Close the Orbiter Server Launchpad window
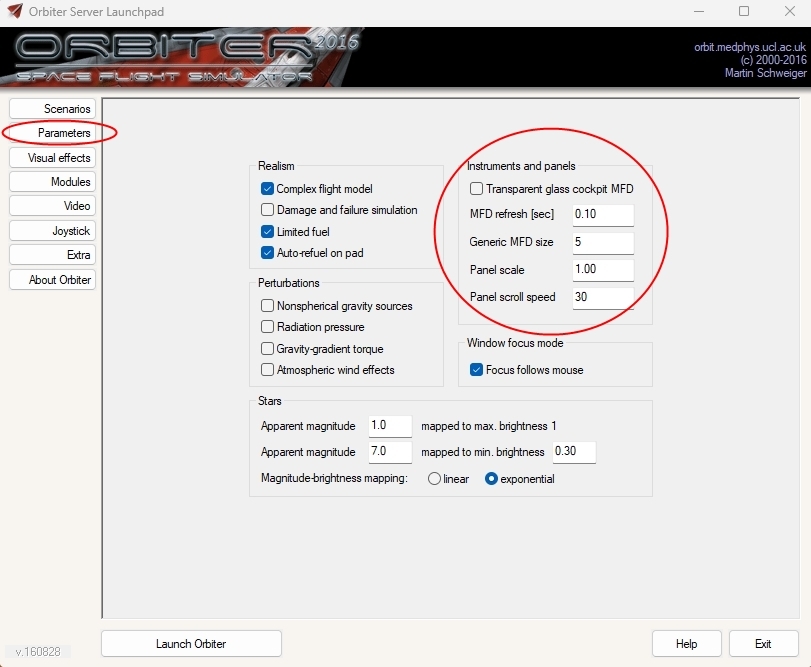Image resolution: width=811 pixels, height=667 pixels. 789,11
